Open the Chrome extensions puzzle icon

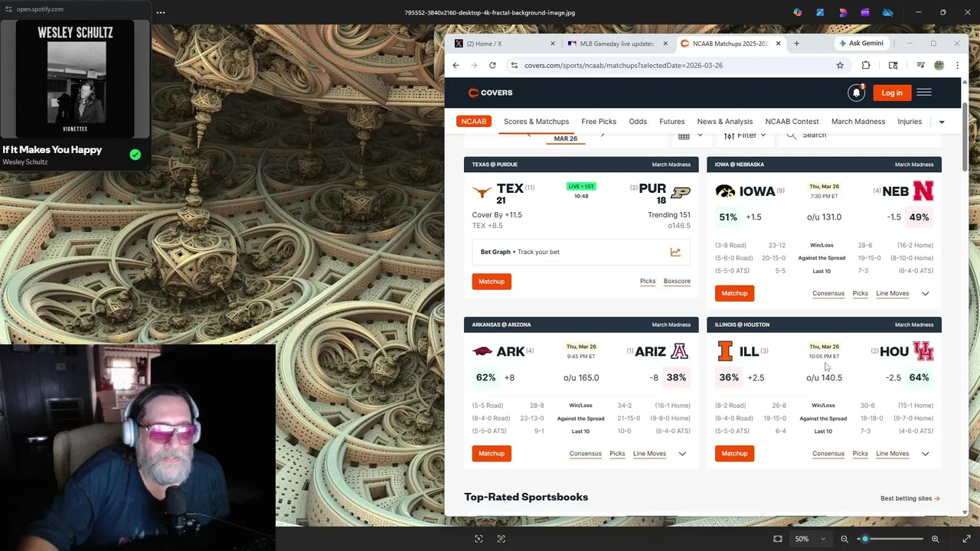tap(866, 65)
